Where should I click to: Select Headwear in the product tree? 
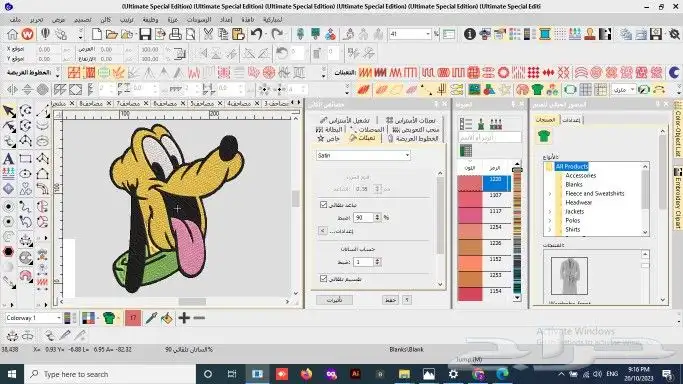578,202
